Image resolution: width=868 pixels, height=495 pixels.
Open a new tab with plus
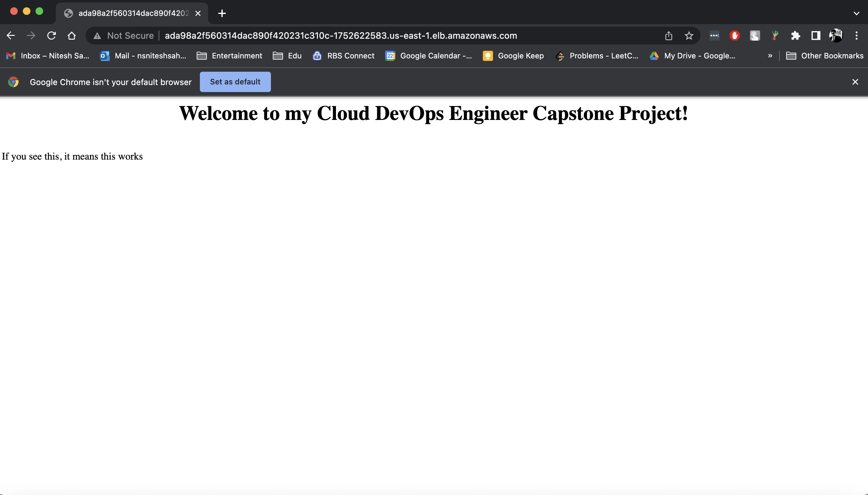coord(222,14)
